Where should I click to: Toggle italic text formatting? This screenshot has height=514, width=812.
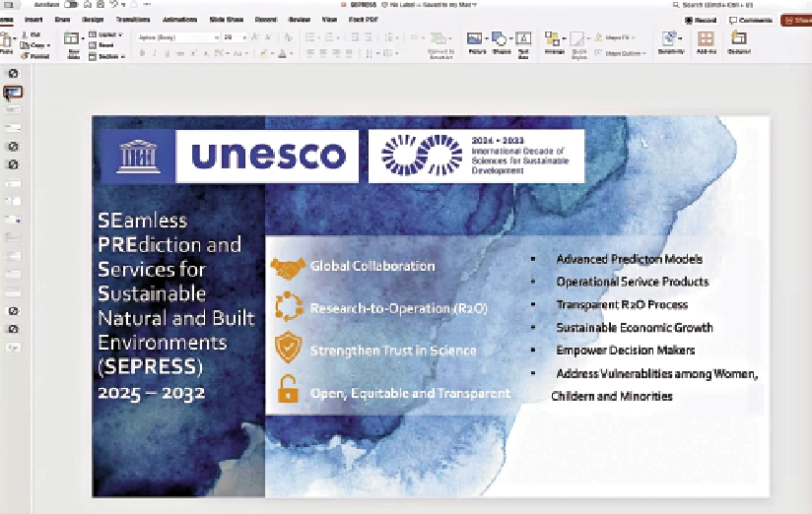pyautogui.click(x=155, y=53)
